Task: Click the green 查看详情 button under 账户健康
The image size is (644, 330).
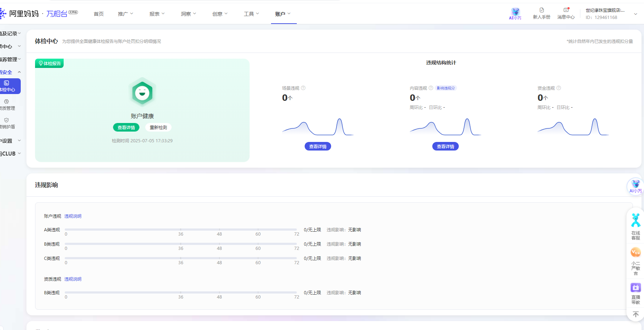Action: pyautogui.click(x=126, y=128)
